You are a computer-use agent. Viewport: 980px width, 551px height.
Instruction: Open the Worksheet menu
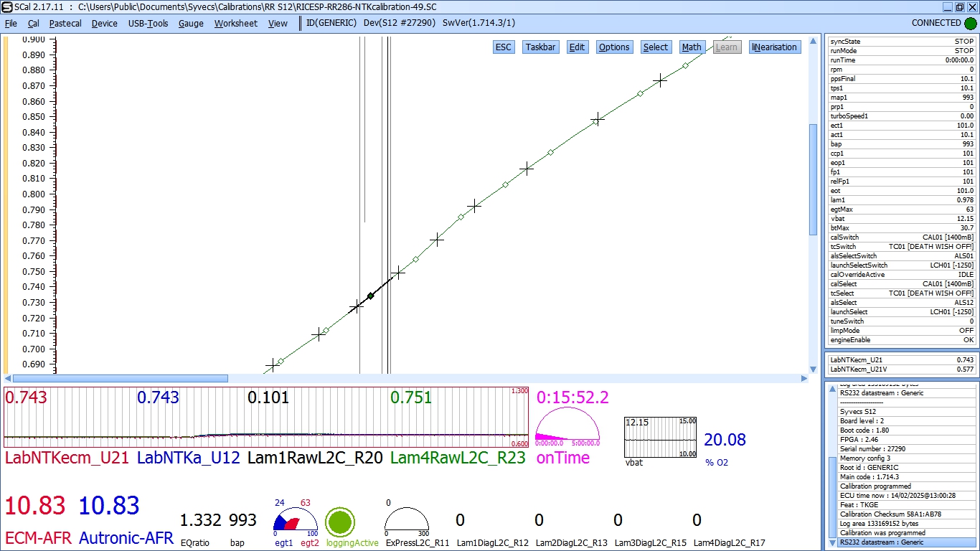235,23
